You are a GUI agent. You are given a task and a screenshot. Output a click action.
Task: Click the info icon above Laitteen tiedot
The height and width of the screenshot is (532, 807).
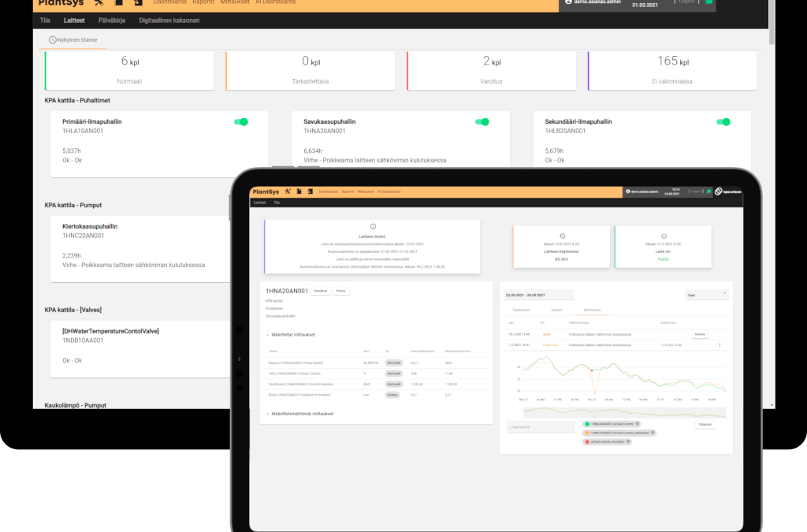(373, 226)
